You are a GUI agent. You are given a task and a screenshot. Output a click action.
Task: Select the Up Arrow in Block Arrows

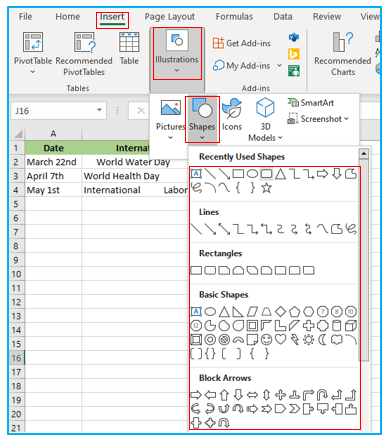pyautogui.click(x=224, y=395)
